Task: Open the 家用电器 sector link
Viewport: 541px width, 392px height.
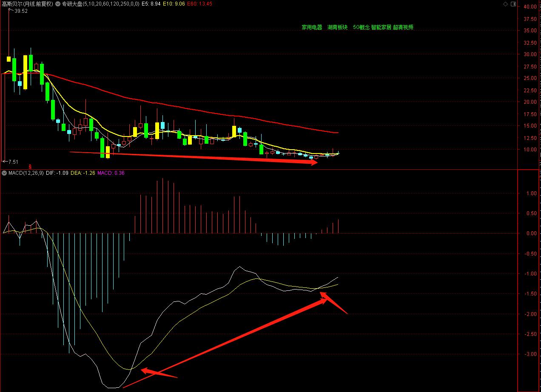Action: [312, 27]
